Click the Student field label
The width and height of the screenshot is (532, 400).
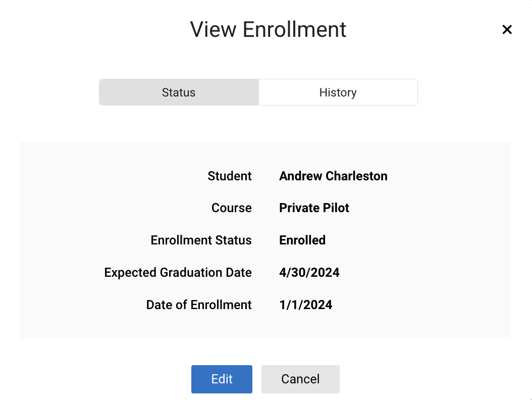point(230,176)
